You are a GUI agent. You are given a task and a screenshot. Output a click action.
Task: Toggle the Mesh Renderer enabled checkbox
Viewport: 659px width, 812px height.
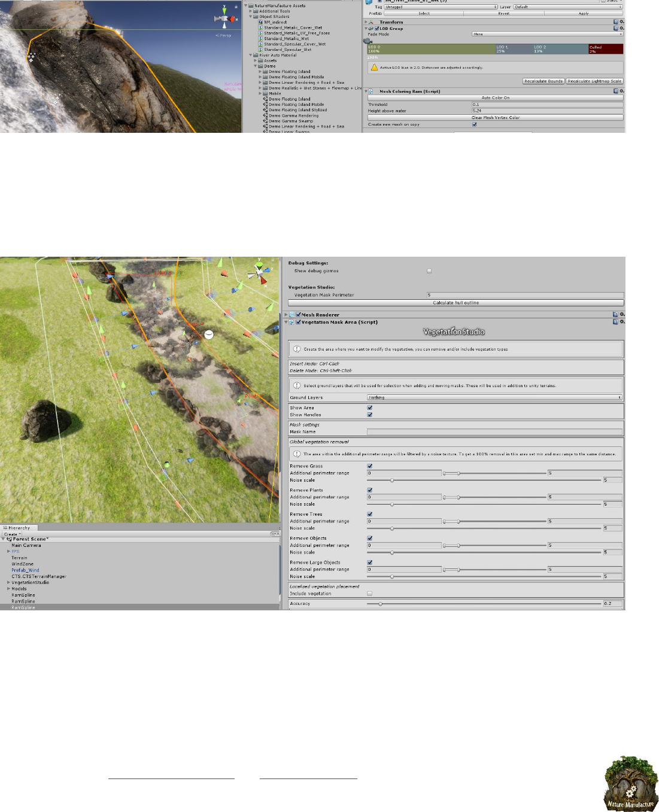point(298,314)
